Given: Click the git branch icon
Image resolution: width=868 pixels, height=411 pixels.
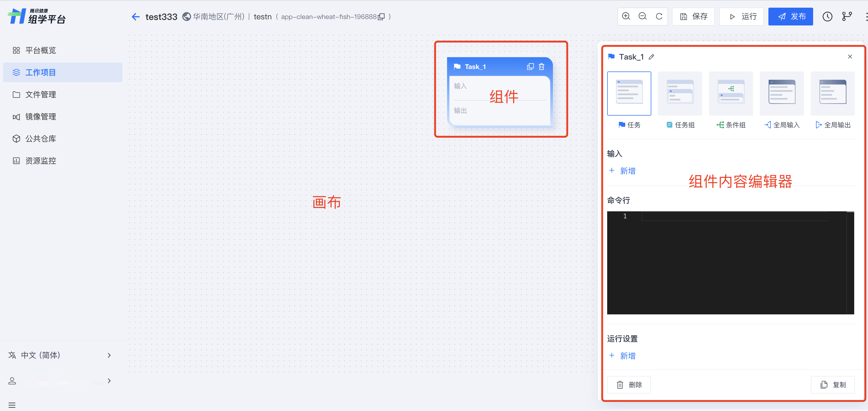Looking at the screenshot, I should point(847,17).
